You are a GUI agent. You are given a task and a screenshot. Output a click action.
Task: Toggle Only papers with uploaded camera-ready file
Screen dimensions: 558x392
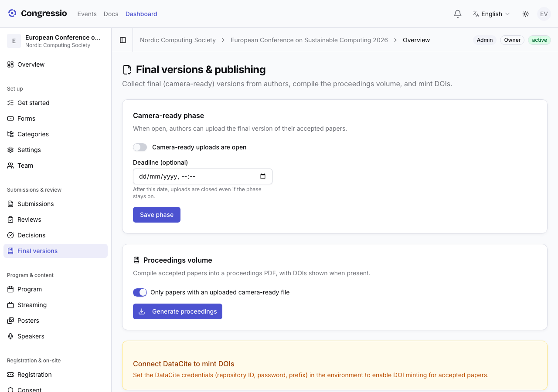pyautogui.click(x=140, y=292)
